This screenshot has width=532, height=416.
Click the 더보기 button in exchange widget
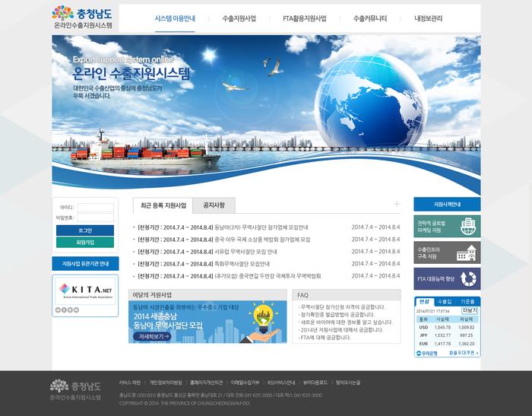[470, 310]
